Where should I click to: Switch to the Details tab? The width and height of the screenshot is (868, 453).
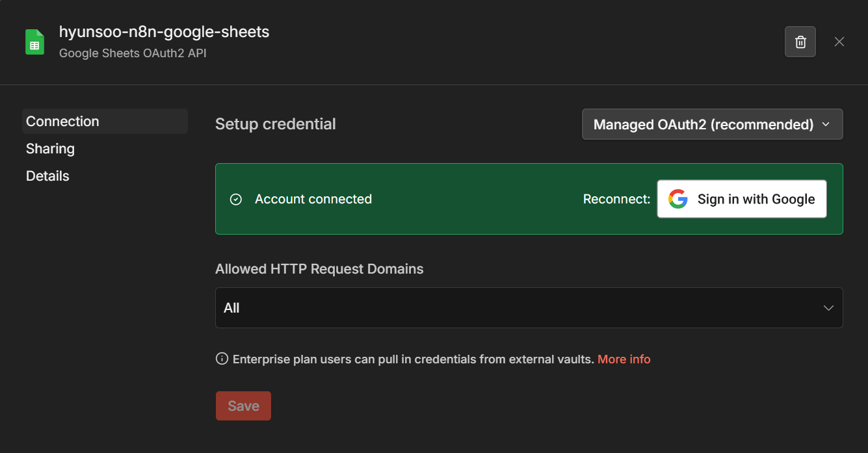[47, 176]
